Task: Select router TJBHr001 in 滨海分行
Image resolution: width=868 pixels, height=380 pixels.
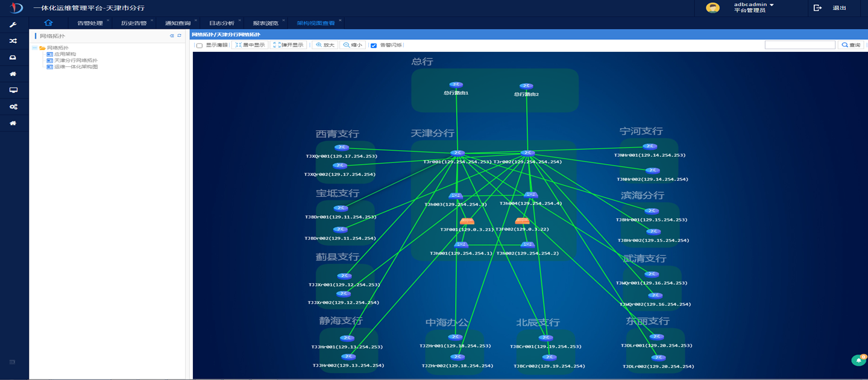Action: [652, 211]
